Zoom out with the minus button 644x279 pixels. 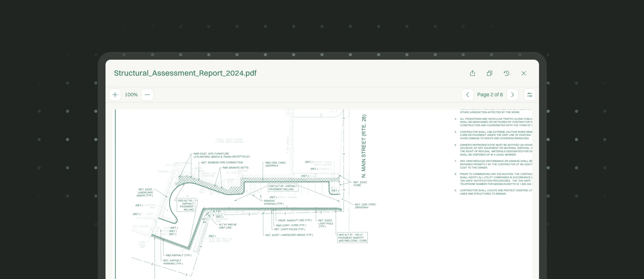tap(147, 95)
